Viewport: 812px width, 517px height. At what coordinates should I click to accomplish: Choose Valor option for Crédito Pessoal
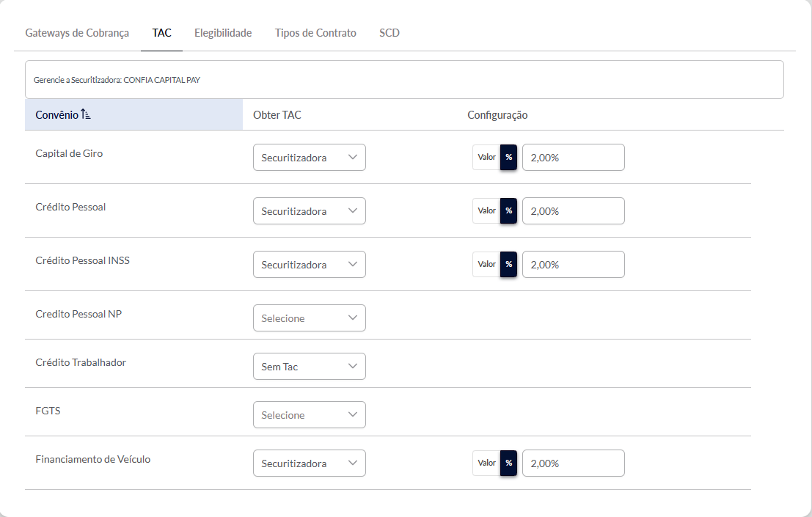tap(486, 211)
